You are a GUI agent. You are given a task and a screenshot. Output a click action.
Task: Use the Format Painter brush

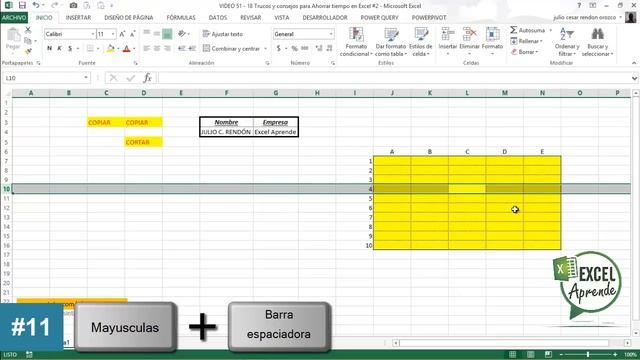tap(28, 51)
